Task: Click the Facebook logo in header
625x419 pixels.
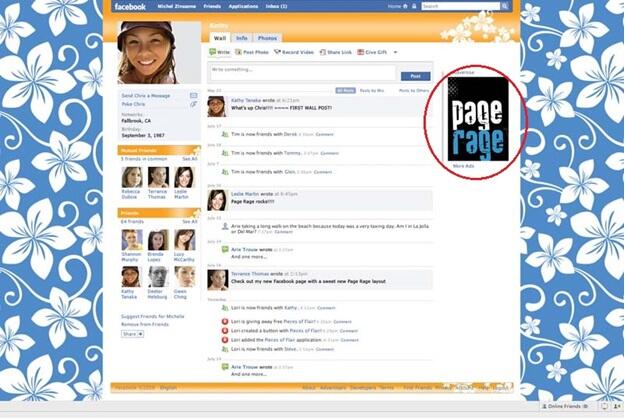Action: click(130, 6)
